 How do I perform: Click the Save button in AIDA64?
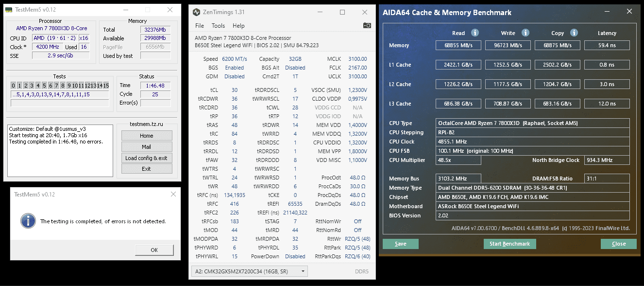coord(401,244)
